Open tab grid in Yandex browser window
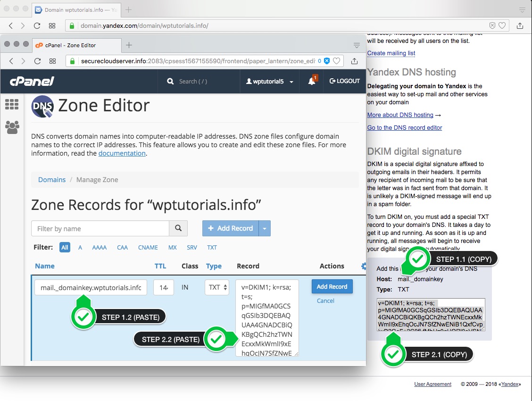The height and width of the screenshot is (401, 532). [x=52, y=25]
